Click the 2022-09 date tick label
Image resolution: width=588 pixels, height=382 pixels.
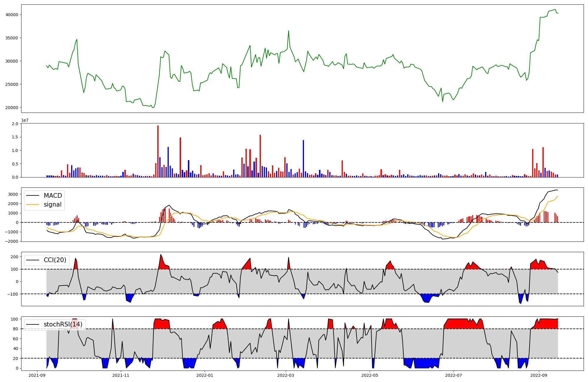coord(539,375)
